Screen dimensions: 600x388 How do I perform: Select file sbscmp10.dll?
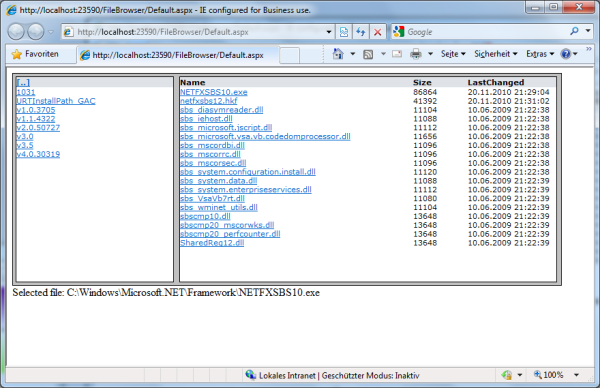(205, 216)
